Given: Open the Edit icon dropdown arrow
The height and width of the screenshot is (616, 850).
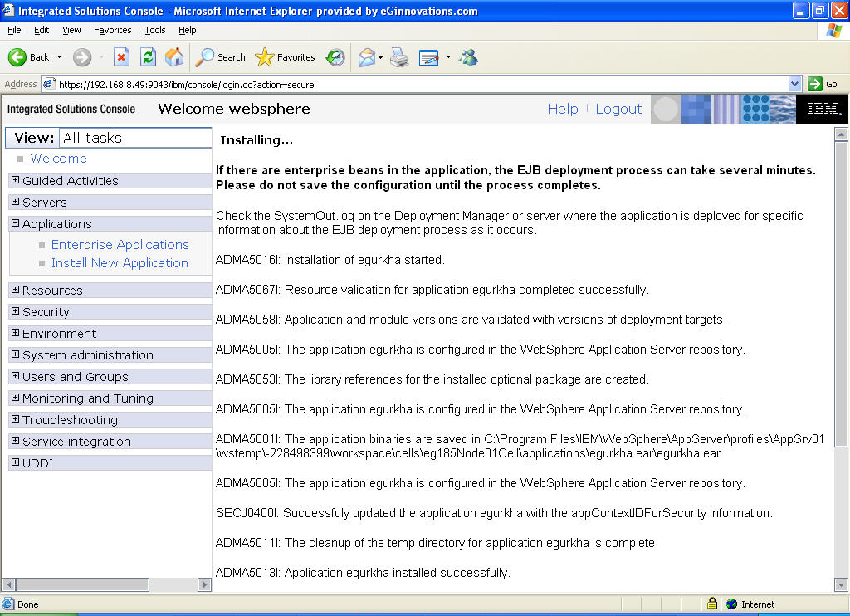Looking at the screenshot, I should point(448,57).
